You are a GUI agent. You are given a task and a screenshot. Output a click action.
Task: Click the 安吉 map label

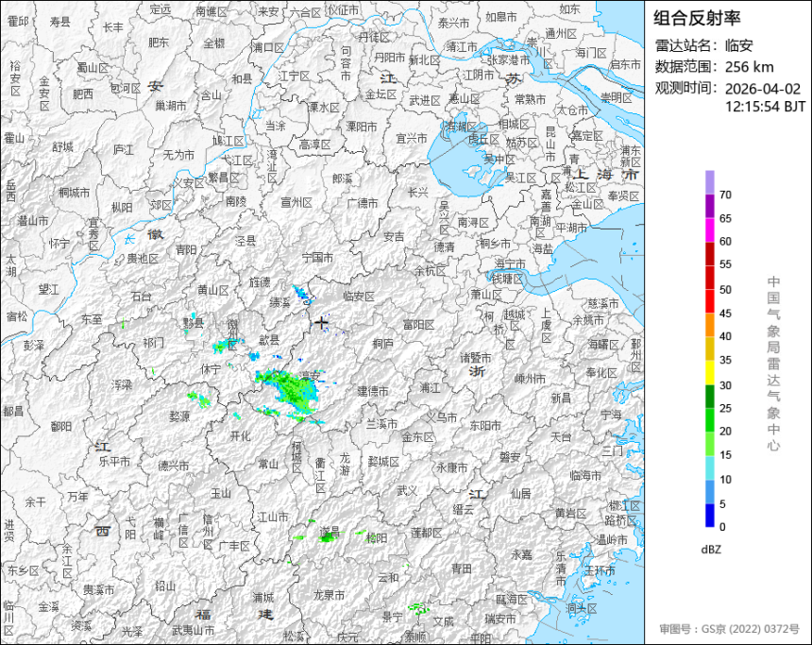pos(394,237)
